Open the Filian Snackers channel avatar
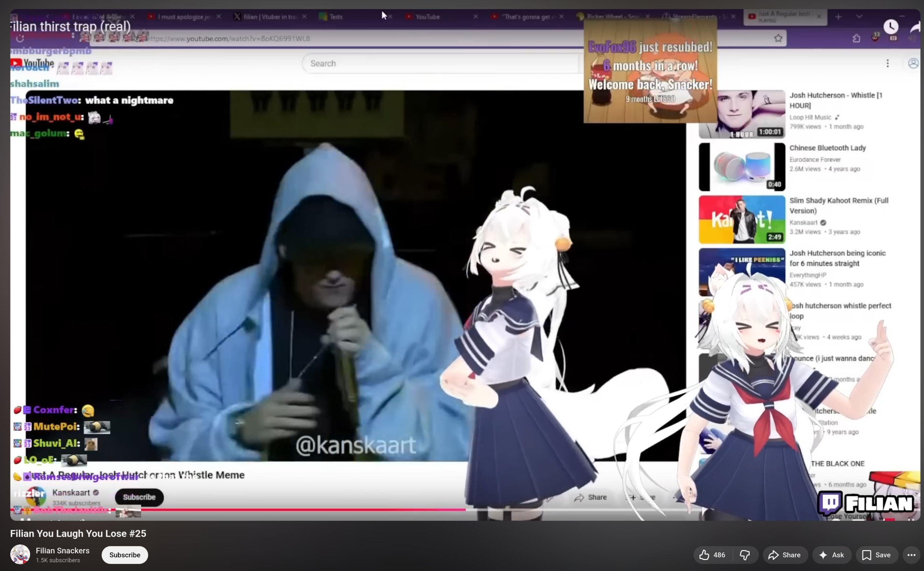924x571 pixels. 20,555
